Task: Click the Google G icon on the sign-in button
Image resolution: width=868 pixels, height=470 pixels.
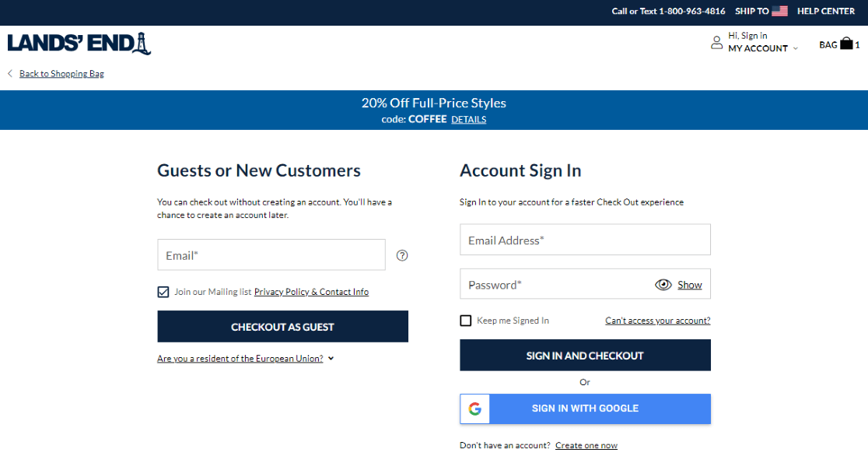Action: [x=474, y=409]
